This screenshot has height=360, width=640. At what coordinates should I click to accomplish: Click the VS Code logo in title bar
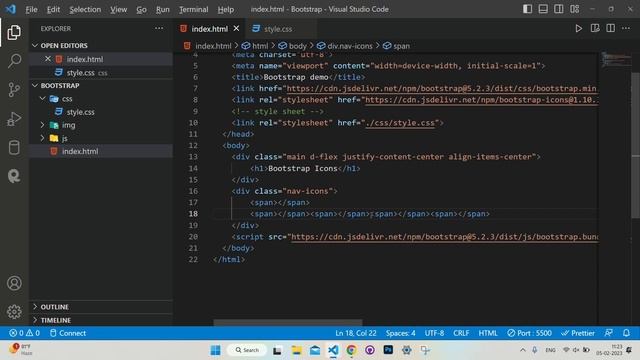pos(10,9)
